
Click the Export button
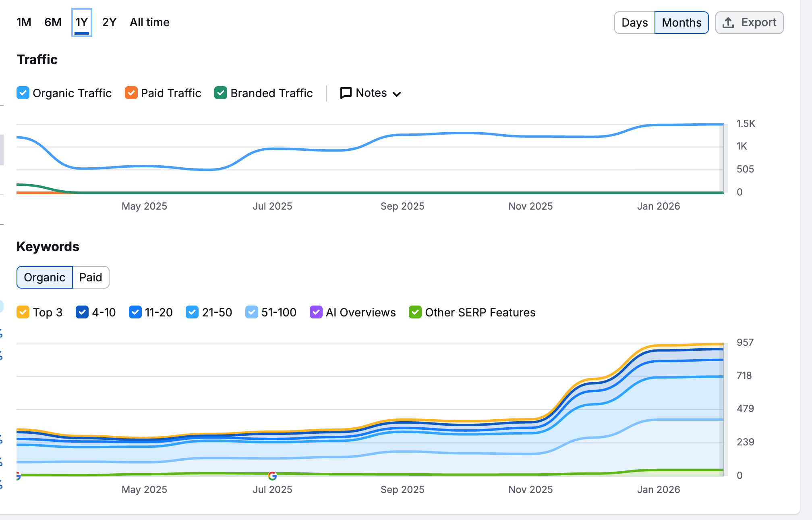point(749,23)
